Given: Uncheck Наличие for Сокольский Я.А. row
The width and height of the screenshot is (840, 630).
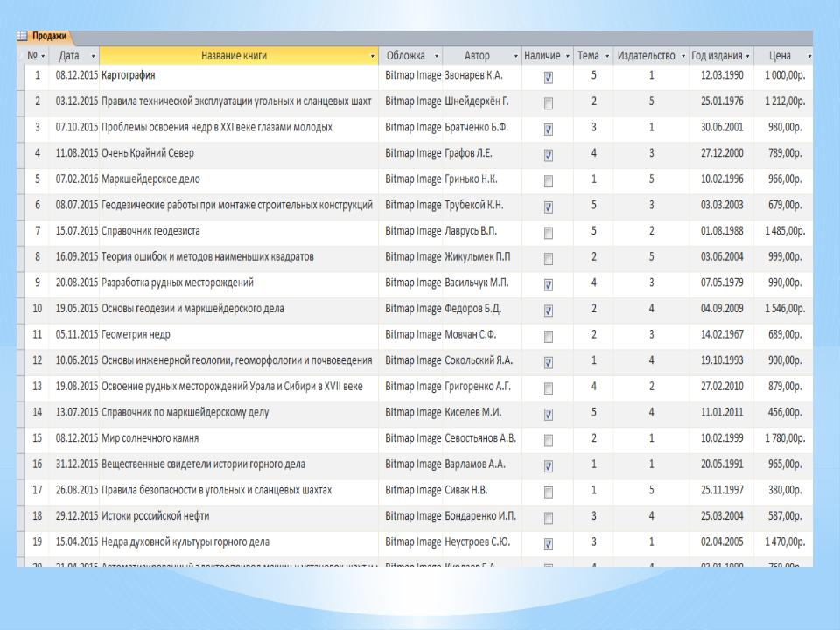Looking at the screenshot, I should pyautogui.click(x=548, y=362).
